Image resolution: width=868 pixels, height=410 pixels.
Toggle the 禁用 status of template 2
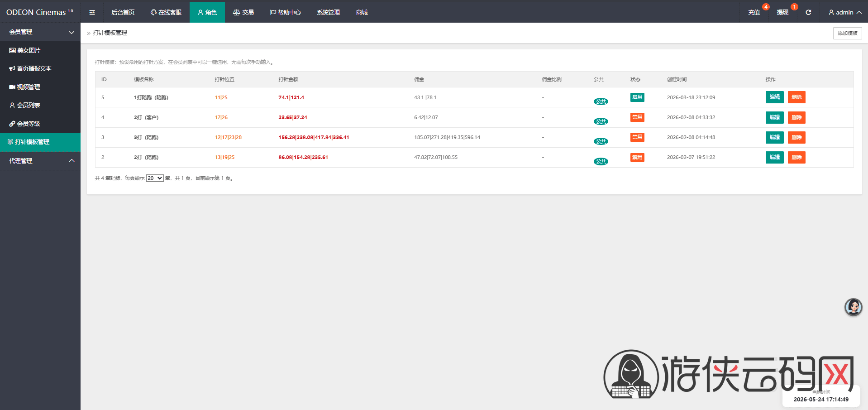pos(637,157)
